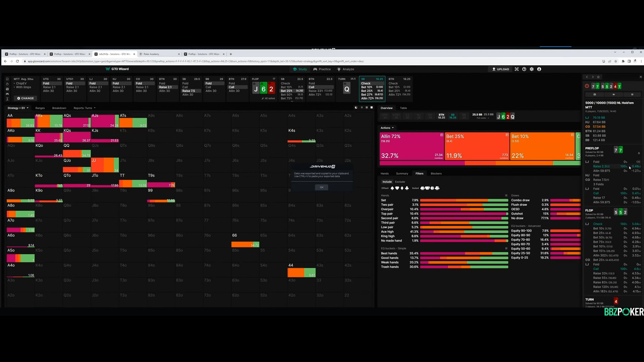The width and height of the screenshot is (644, 362).
Task: Open the user account profile icon
Action: pos(539,69)
